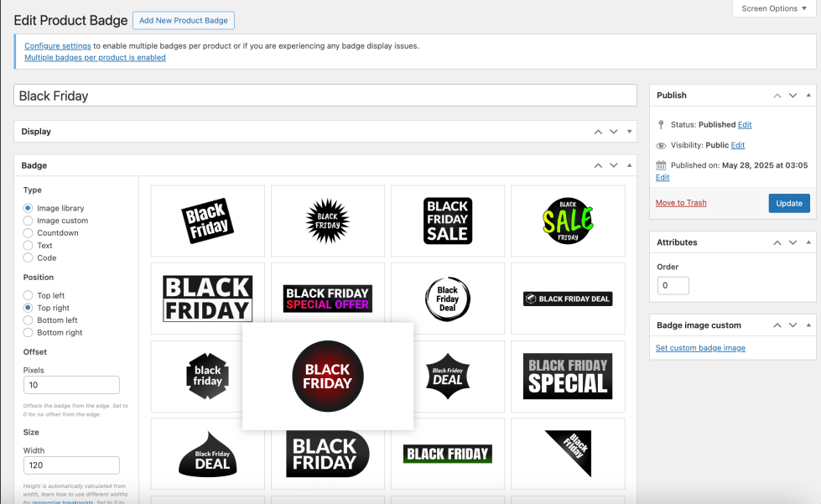Select the tilted Black Friday square badge

[207, 221]
